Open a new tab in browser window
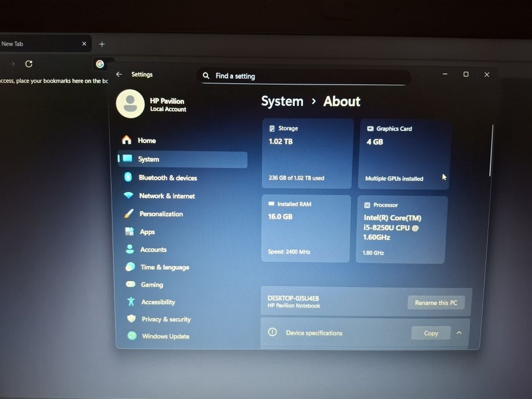532x399 pixels. pyautogui.click(x=102, y=44)
